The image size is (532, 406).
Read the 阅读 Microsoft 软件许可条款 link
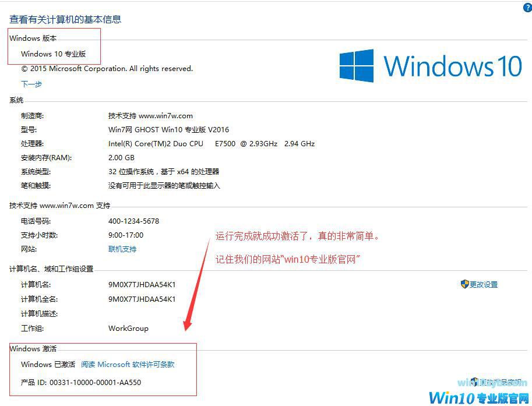[128, 364]
